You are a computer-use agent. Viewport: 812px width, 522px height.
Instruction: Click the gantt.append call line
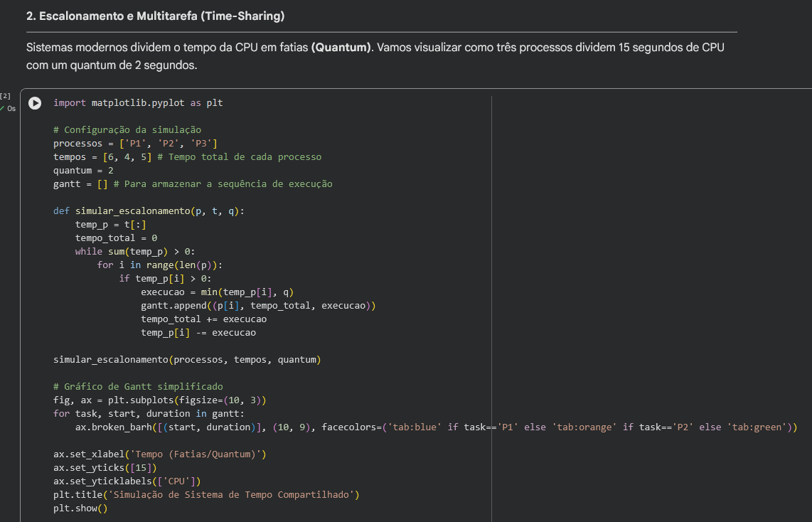point(257,306)
